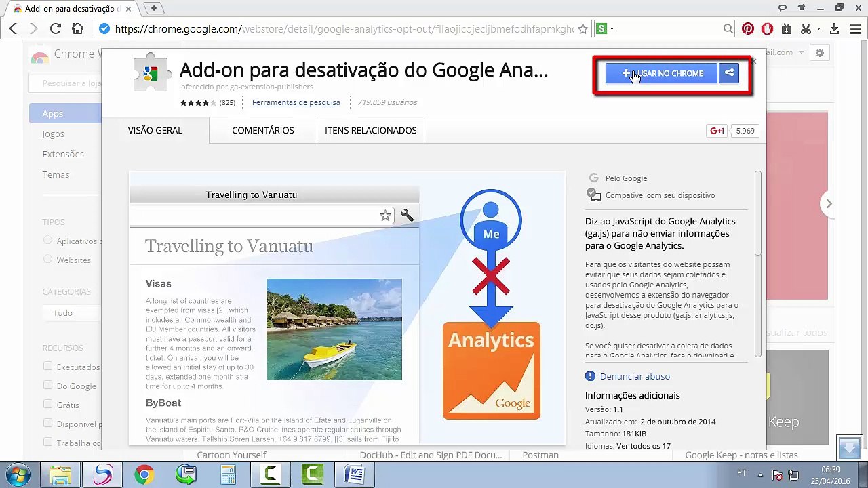Click the video downloader TV icon
868x488 pixels.
[787, 29]
